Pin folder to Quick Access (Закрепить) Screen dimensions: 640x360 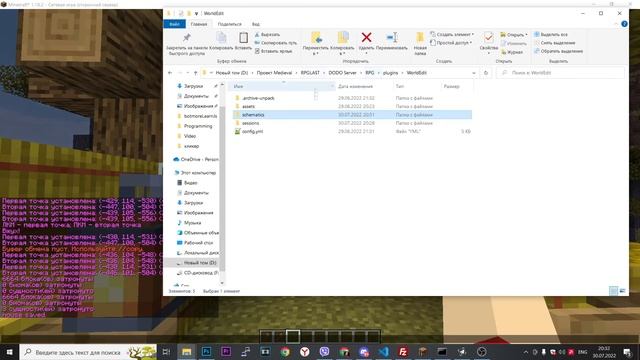[x=187, y=44]
